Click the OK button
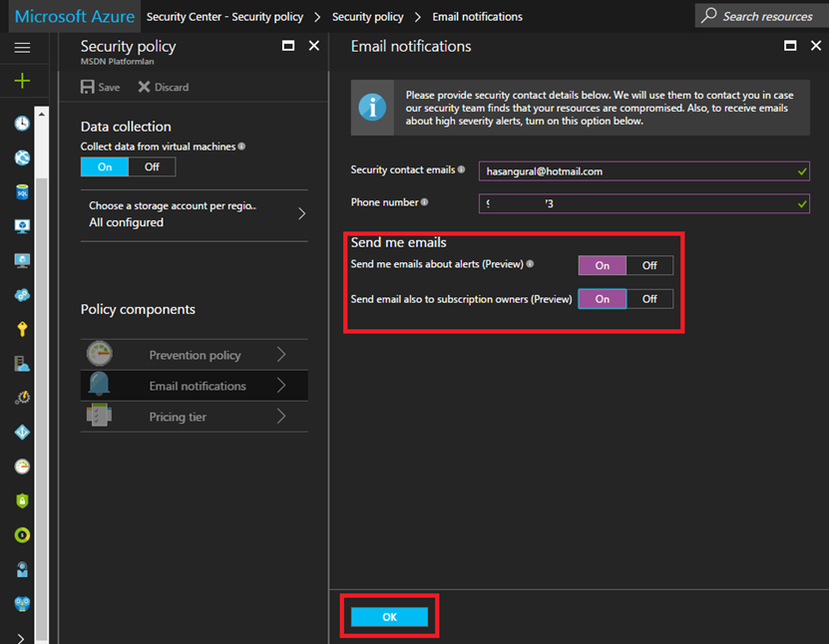The height and width of the screenshot is (644, 829). (x=390, y=616)
